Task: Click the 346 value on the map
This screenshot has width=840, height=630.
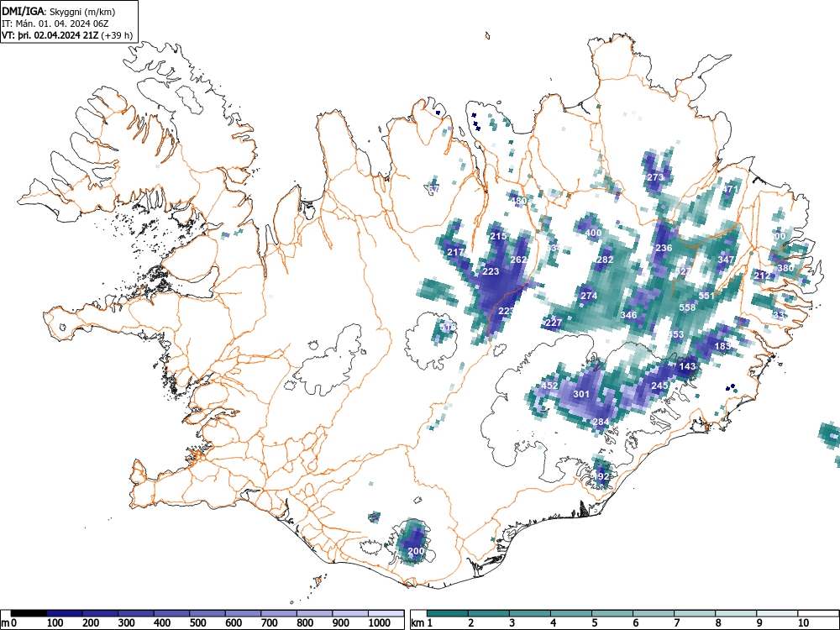Action: (628, 315)
